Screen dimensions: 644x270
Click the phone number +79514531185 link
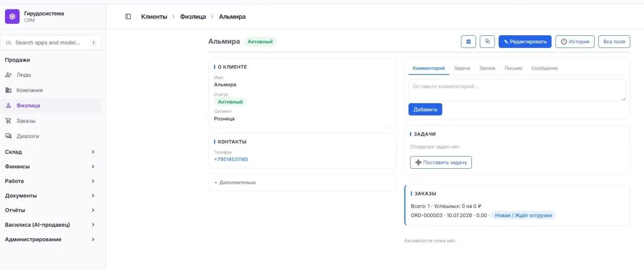pos(231,159)
